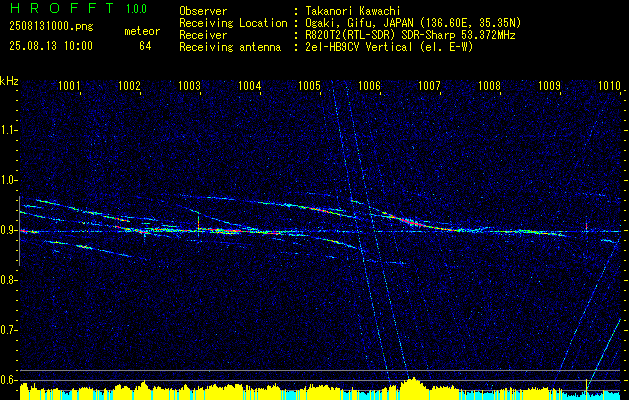
Task: Click the 1008 time axis marker
Action: click(489, 85)
